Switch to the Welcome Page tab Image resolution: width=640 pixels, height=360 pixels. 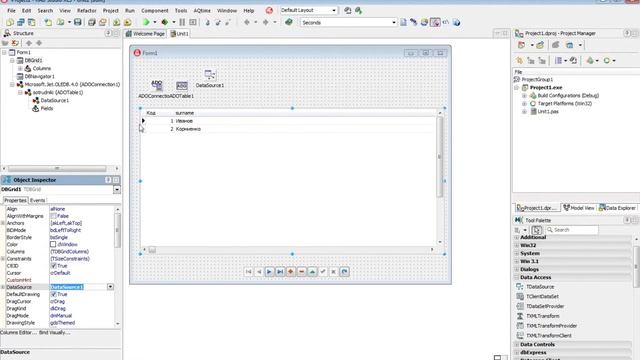145,34
